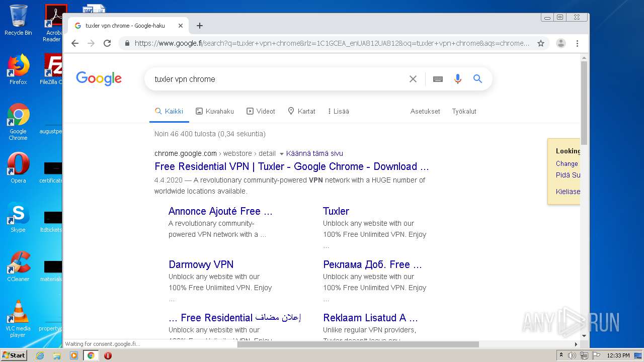Click the taskbar clock showing 12:33 PM
This screenshot has height=362, width=644.
point(618,355)
